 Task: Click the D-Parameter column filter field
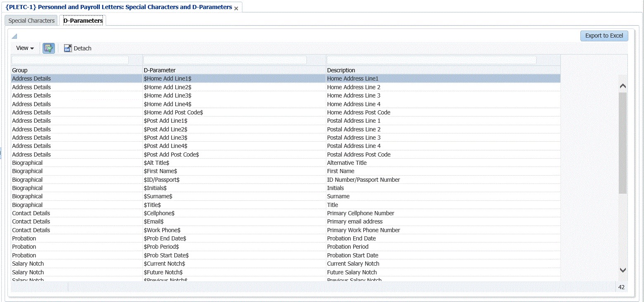pos(225,60)
